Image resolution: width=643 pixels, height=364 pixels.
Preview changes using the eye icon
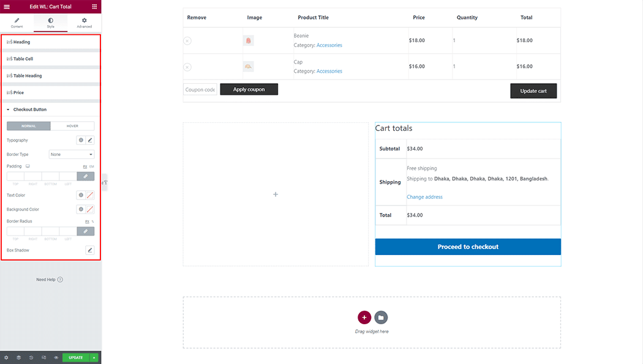[55, 357]
